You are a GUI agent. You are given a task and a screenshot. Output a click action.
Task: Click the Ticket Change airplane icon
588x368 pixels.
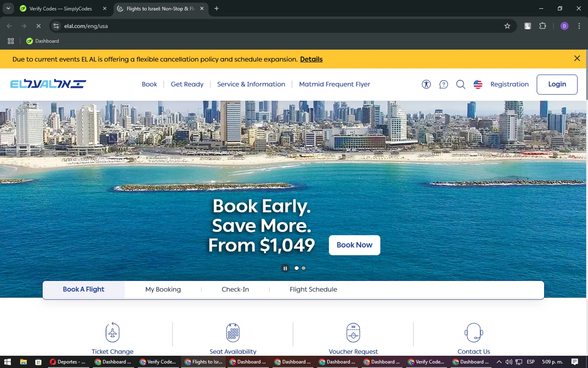pyautogui.click(x=113, y=332)
